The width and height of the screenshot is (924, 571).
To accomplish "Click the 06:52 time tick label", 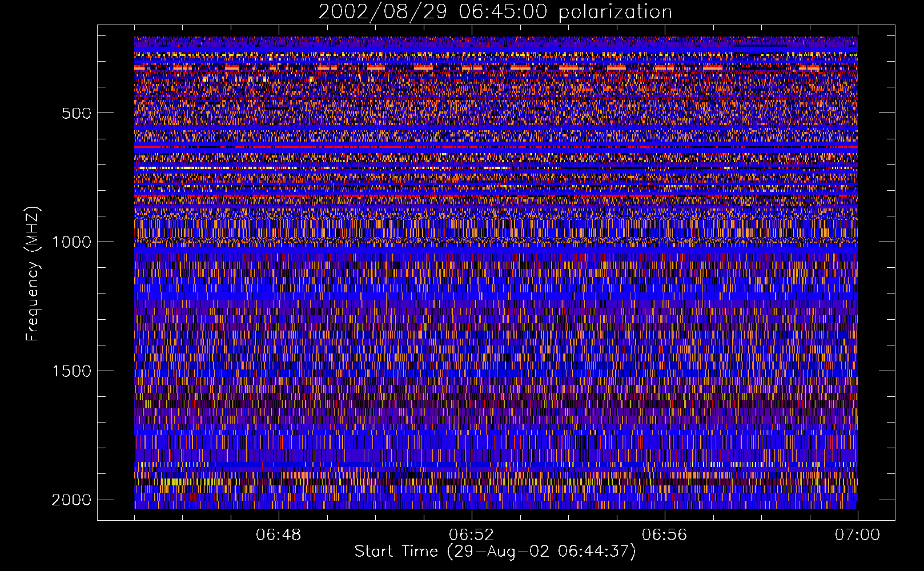I will click(x=472, y=535).
